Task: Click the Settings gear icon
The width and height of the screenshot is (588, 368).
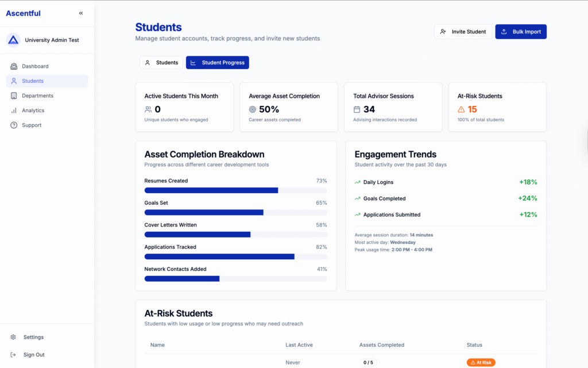Action: (x=14, y=338)
